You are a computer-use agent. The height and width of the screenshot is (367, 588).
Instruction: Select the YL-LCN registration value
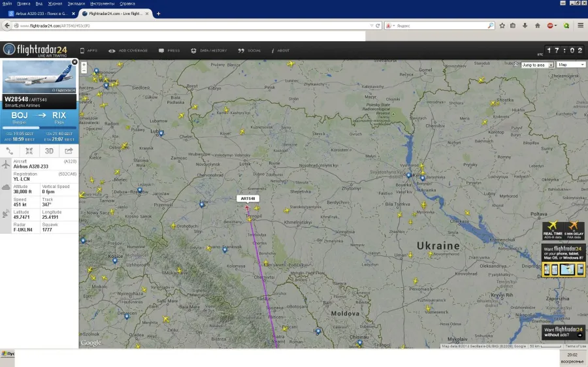(x=22, y=179)
